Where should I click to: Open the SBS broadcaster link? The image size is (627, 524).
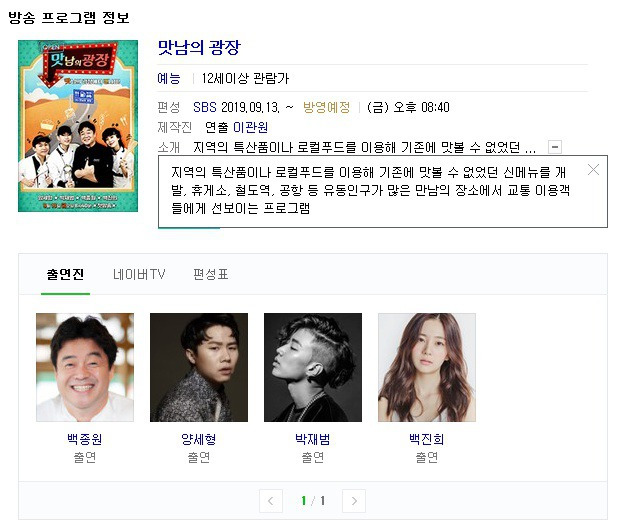tap(205, 107)
